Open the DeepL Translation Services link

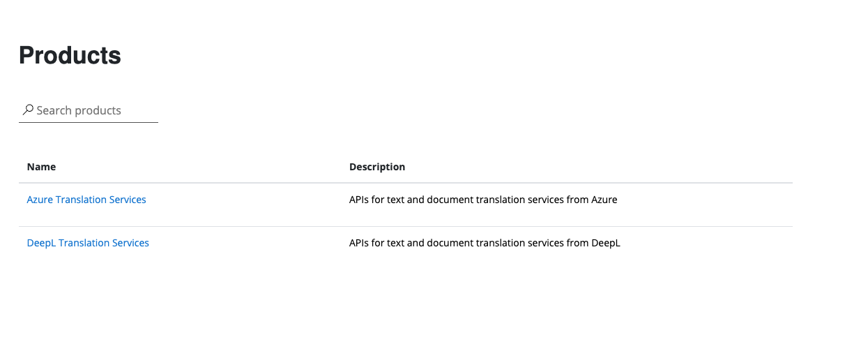pos(88,243)
